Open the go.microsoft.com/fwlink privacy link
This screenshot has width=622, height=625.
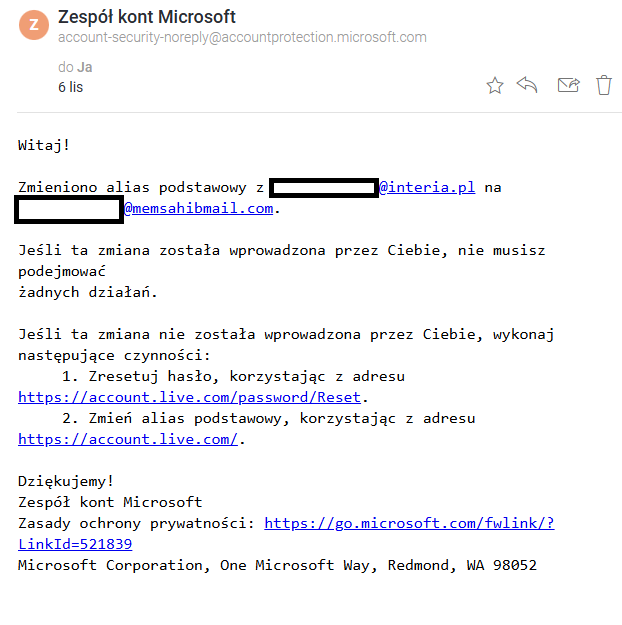point(409,523)
